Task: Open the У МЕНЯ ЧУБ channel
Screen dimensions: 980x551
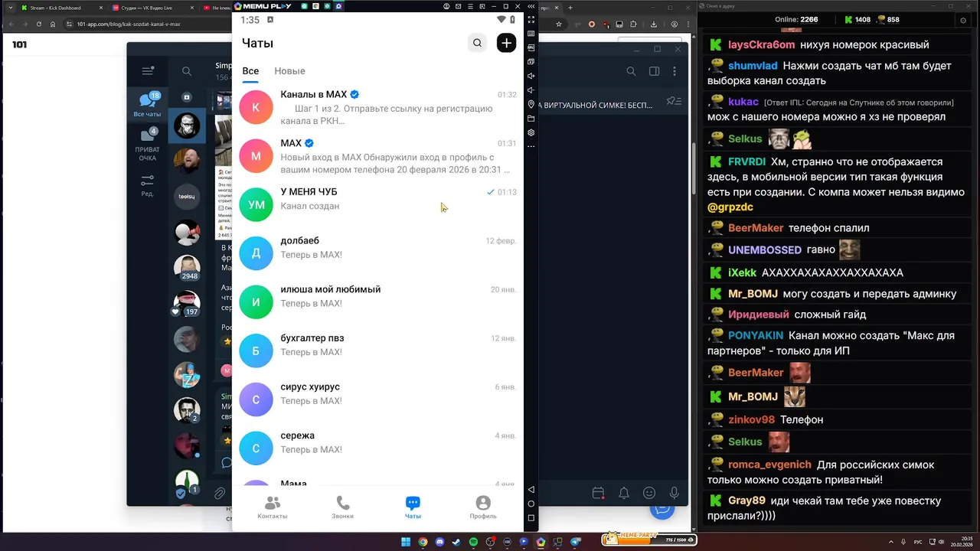Action: [x=377, y=205]
